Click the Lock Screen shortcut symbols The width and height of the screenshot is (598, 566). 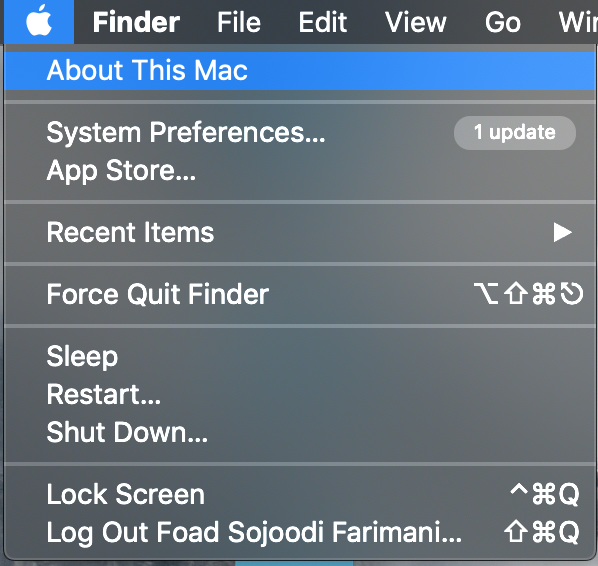pyautogui.click(x=545, y=494)
